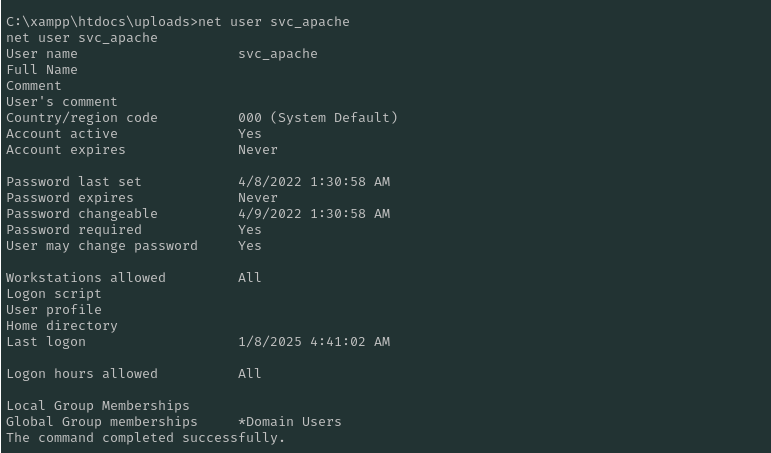The height and width of the screenshot is (453, 771).
Task: Click the Logon script label
Action: pyautogui.click(x=54, y=293)
